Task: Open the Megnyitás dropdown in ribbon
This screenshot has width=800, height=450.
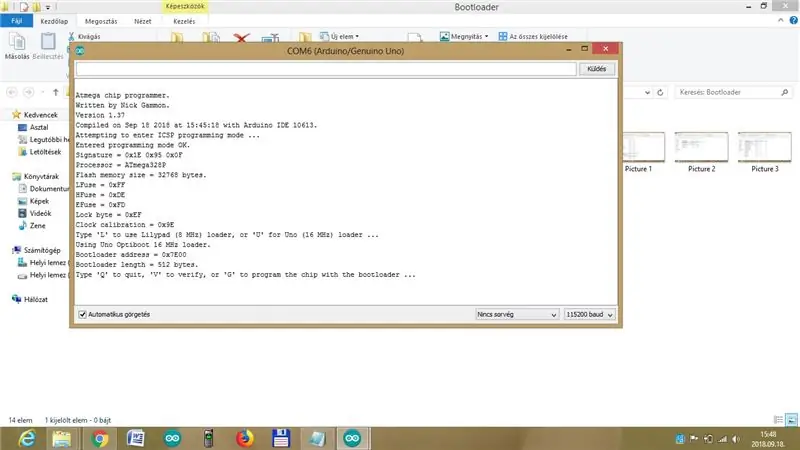Action: click(x=464, y=36)
